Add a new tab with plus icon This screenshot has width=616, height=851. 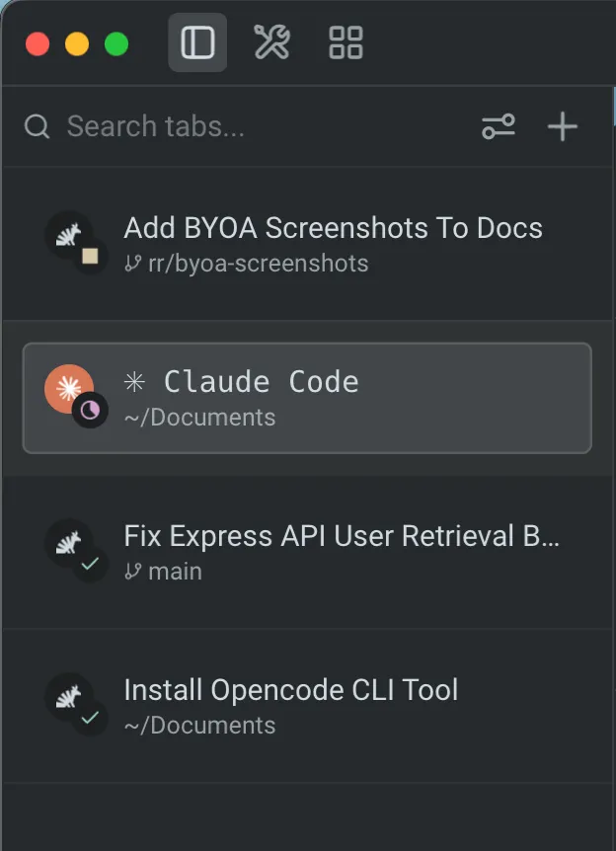[x=563, y=126]
